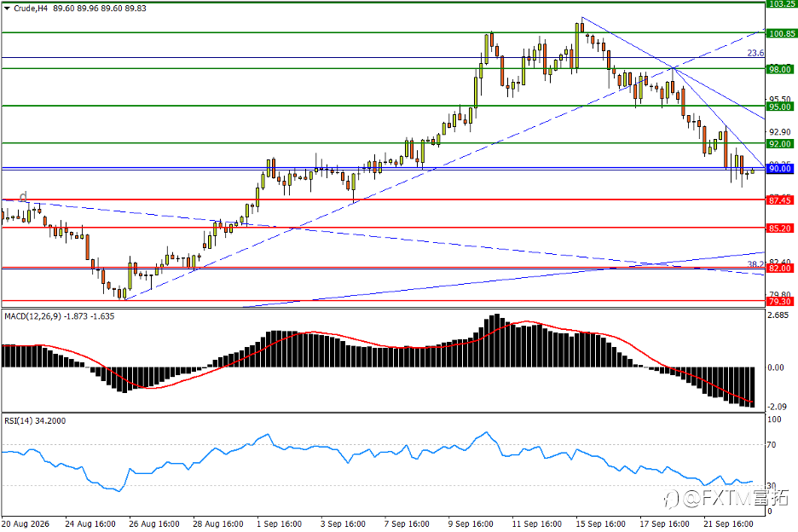Click the 0.00 MACD zero level value

(x=777, y=367)
